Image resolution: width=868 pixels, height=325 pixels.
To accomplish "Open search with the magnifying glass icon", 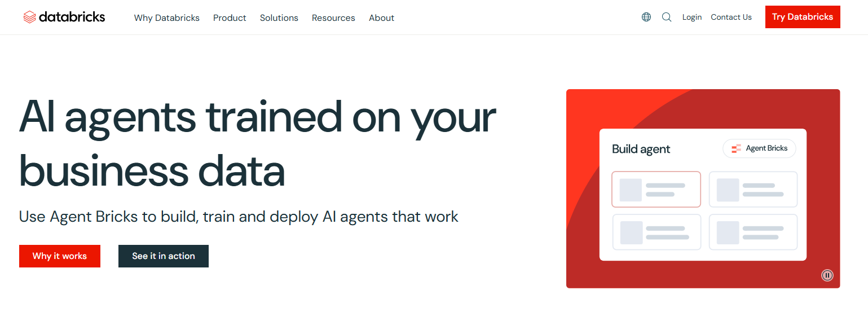I will click(667, 17).
